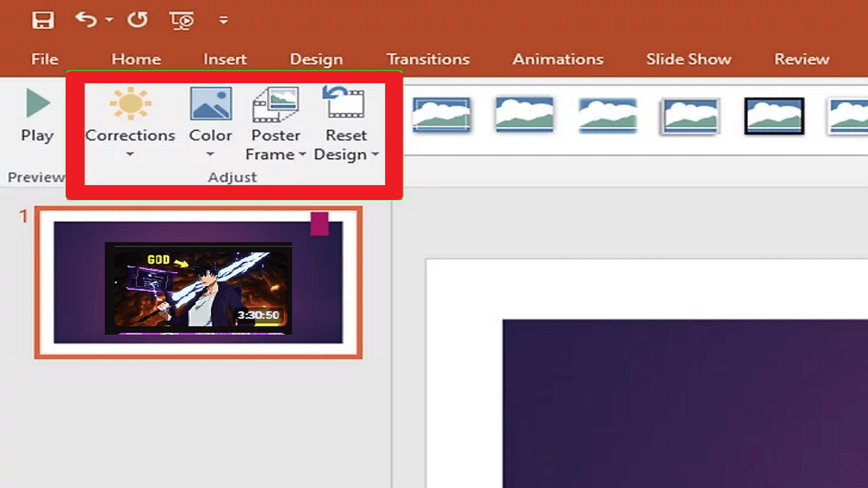Click the Save icon in the quick access toolbar

click(43, 20)
